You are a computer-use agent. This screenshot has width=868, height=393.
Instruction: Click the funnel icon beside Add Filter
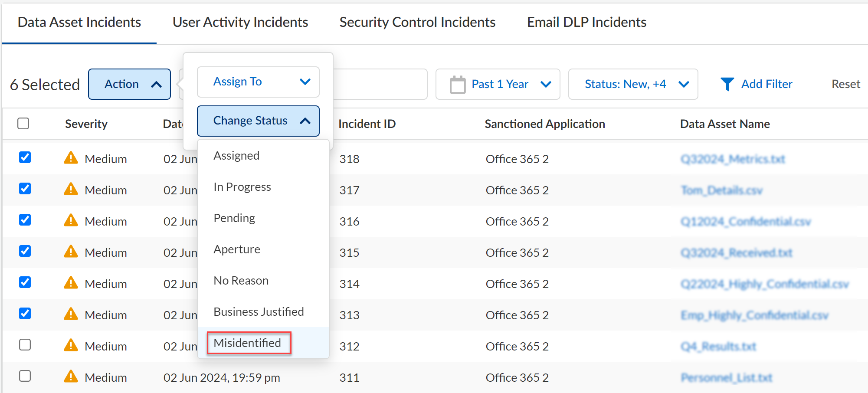pos(727,84)
